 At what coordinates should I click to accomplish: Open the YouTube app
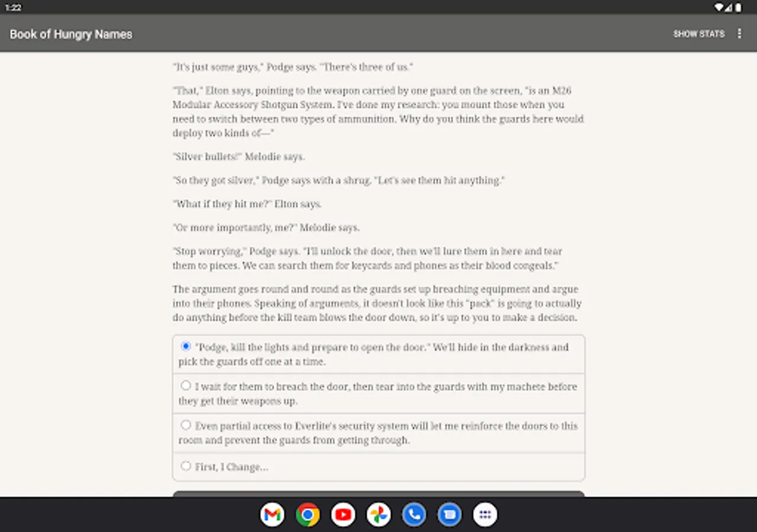343,514
